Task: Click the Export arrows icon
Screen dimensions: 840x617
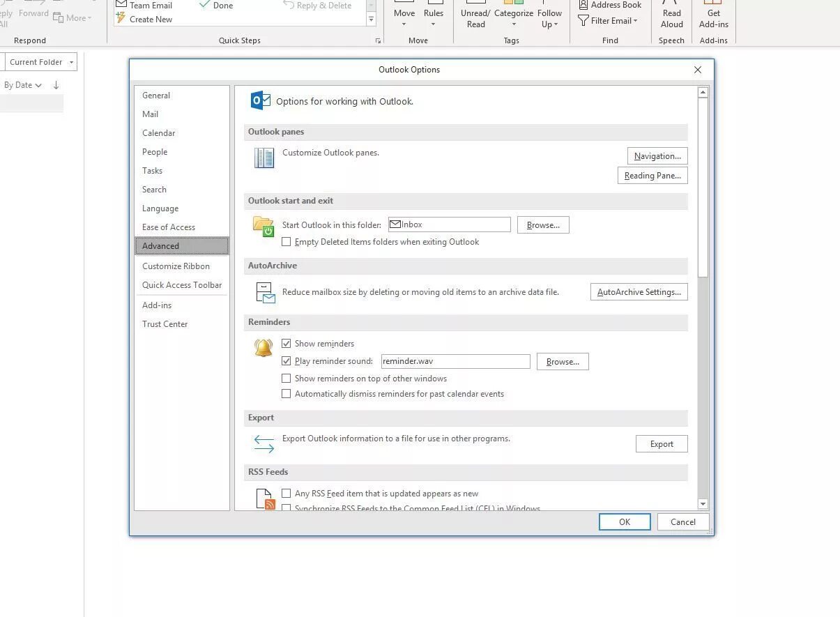Action: click(x=264, y=443)
